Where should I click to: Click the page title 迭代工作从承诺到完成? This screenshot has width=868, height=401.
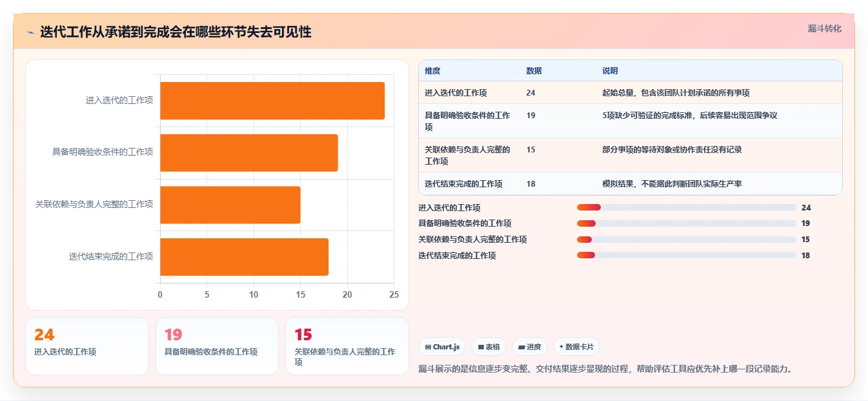coord(176,32)
